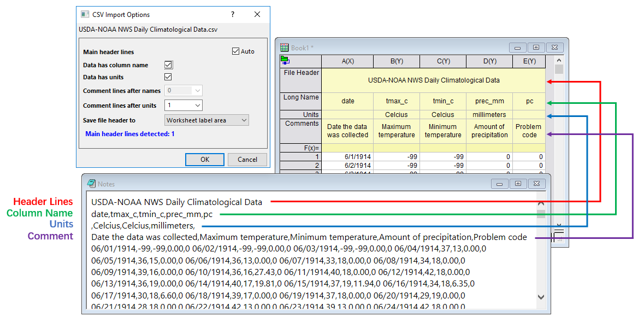This screenshot has width=644, height=322.
Task: Click the Book1 vertical scrollbar
Action: tap(559, 68)
